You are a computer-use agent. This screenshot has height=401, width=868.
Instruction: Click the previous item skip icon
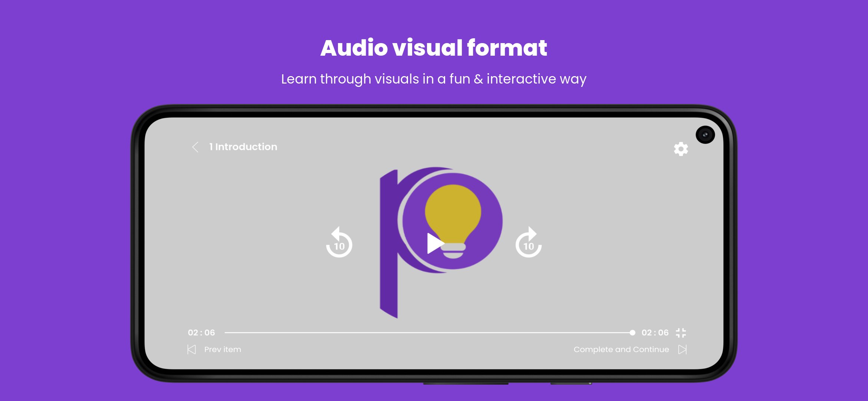pyautogui.click(x=191, y=349)
